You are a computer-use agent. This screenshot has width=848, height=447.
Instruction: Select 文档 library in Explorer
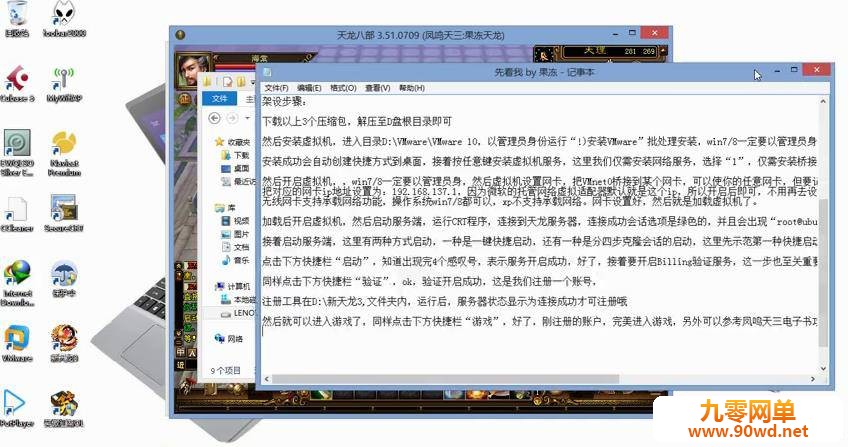pyautogui.click(x=236, y=247)
